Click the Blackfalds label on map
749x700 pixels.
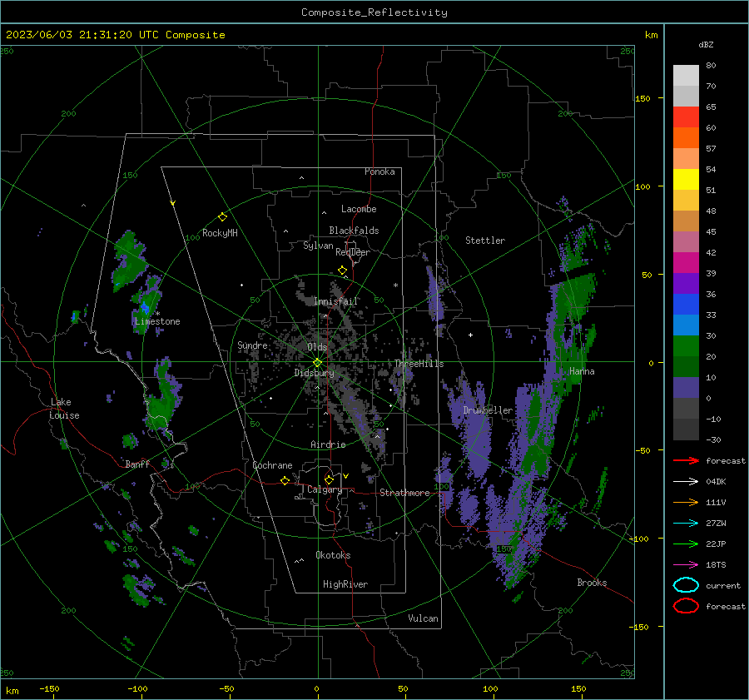click(354, 231)
